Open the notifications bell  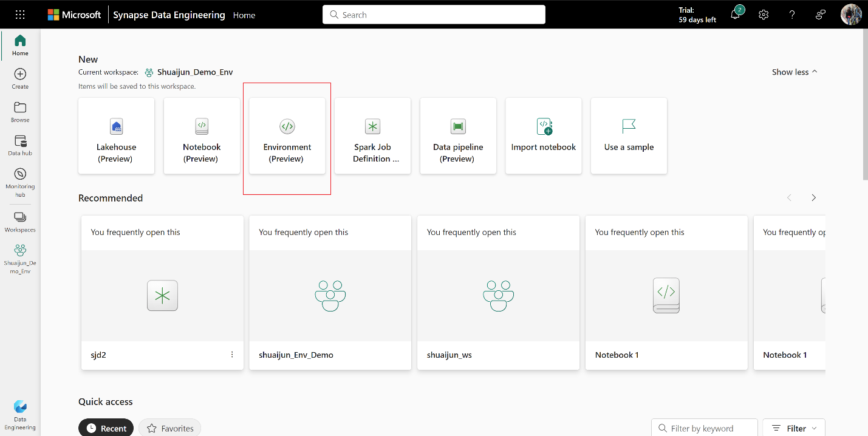(736, 15)
